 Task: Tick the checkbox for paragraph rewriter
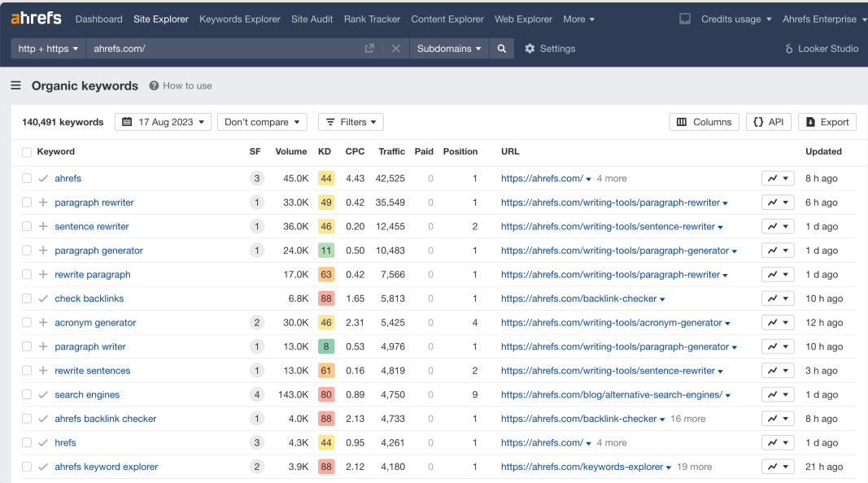tap(27, 202)
